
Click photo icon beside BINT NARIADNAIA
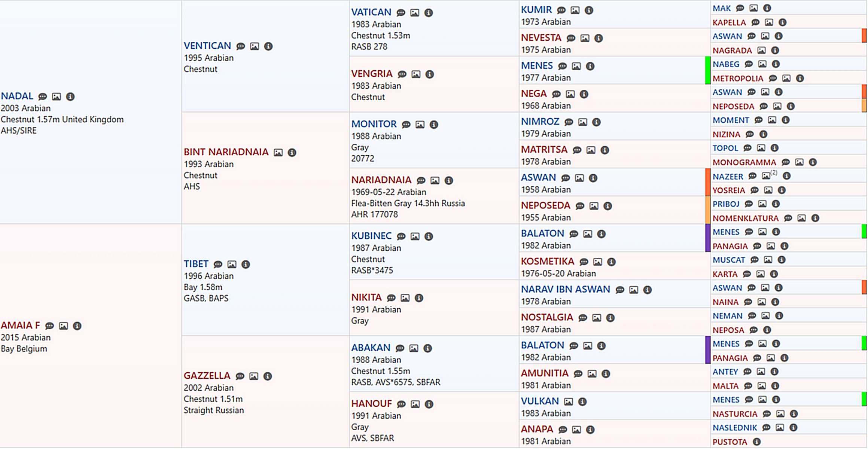pyautogui.click(x=278, y=153)
